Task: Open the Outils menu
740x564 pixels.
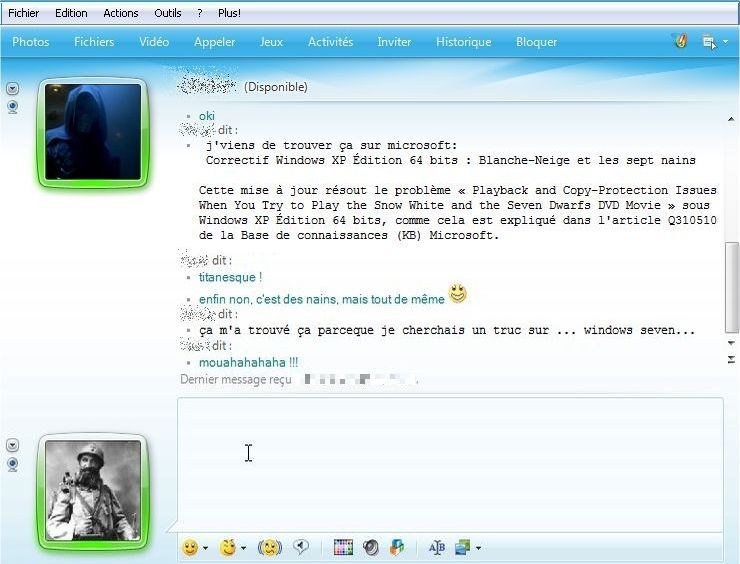Action: point(168,13)
